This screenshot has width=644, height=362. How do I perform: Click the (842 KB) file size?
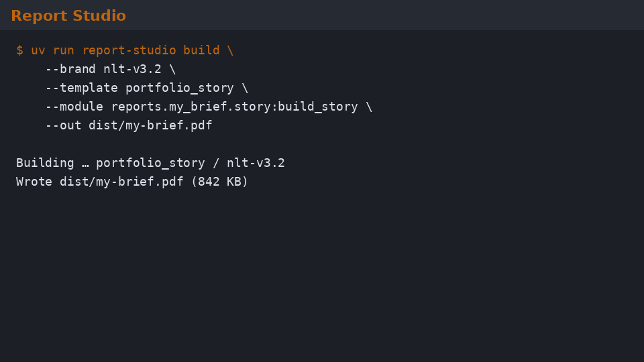220,182
